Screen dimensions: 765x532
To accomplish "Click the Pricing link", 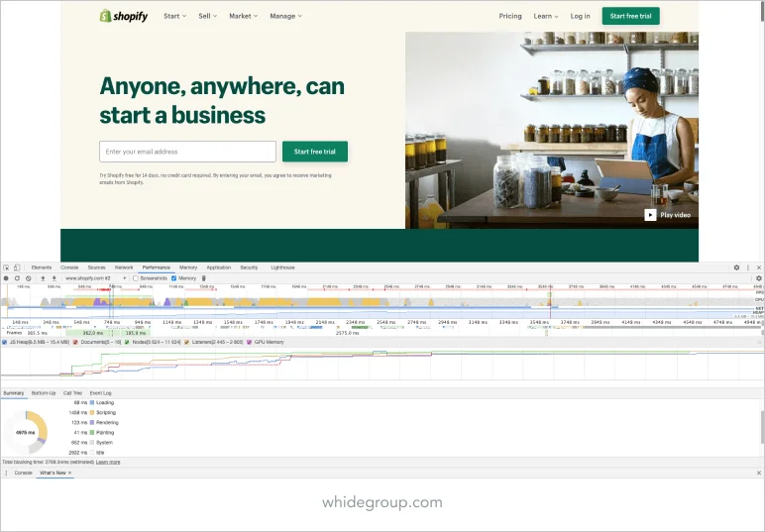I will [510, 16].
